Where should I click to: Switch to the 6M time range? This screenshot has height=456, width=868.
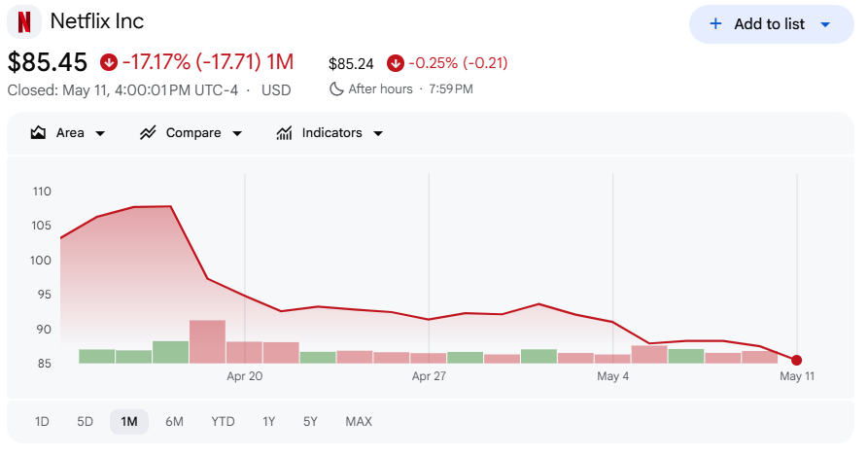coord(174,422)
